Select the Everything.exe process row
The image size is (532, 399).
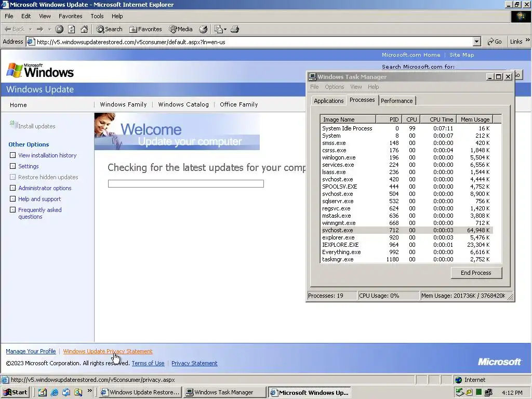pos(406,252)
